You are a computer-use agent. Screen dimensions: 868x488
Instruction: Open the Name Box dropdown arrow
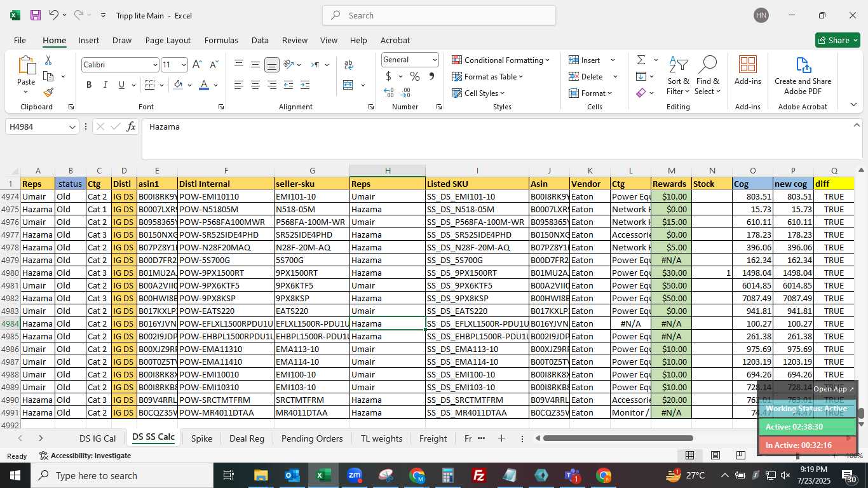click(72, 127)
